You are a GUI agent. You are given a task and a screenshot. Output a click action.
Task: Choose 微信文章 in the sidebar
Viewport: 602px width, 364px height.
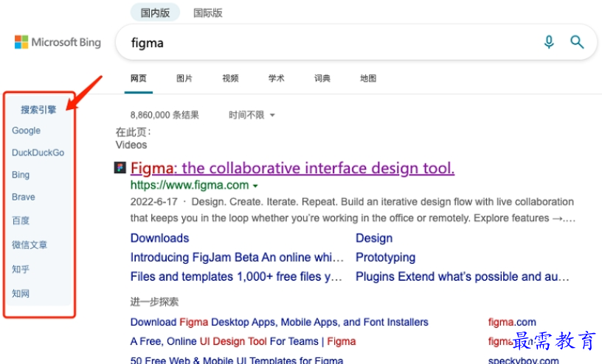[x=30, y=245]
